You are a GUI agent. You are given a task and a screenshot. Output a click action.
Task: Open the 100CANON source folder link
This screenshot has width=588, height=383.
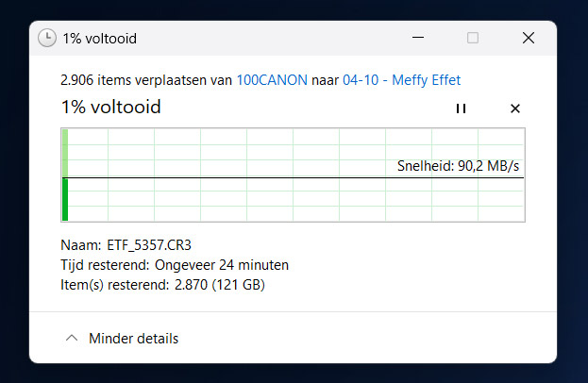(272, 80)
